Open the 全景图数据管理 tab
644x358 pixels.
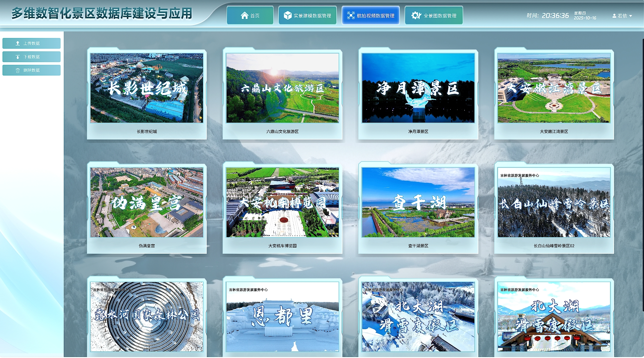pos(434,15)
